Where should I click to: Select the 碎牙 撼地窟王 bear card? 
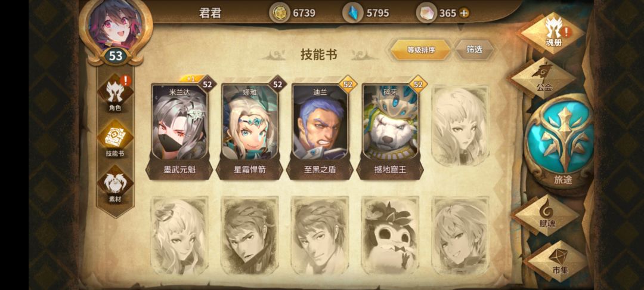(390, 128)
